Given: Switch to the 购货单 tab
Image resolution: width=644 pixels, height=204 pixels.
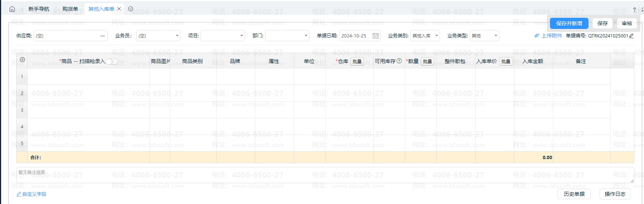Looking at the screenshot, I should click(70, 9).
